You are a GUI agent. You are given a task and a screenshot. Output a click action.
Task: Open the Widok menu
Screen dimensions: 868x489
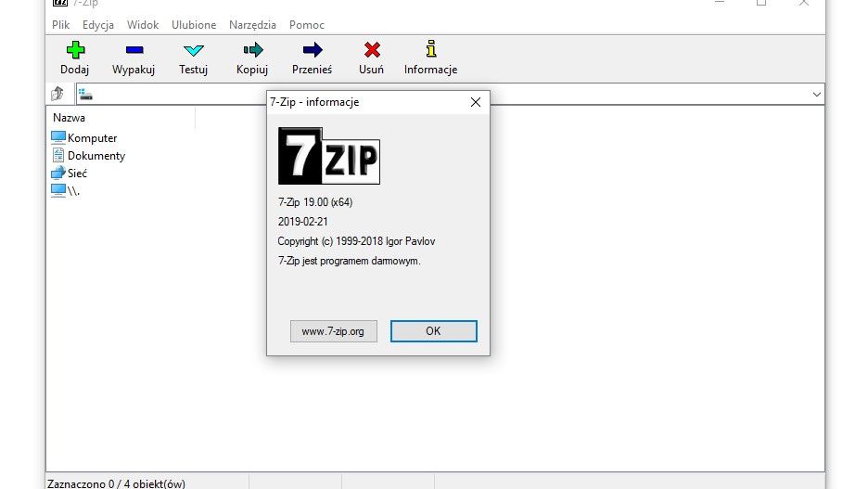[143, 25]
